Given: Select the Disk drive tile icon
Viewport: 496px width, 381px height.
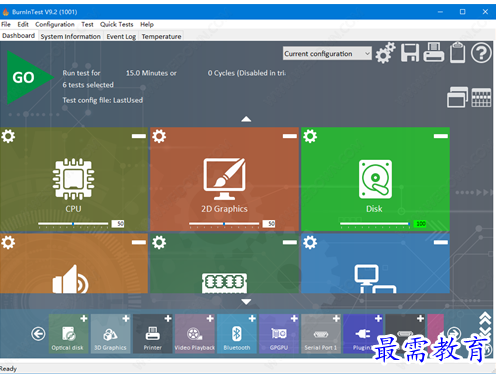Looking at the screenshot, I should point(375,179).
